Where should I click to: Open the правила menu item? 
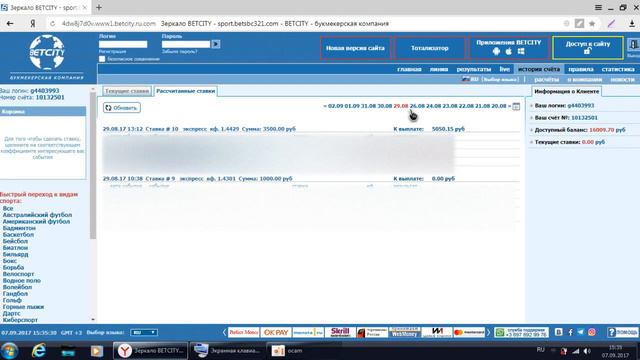click(581, 69)
